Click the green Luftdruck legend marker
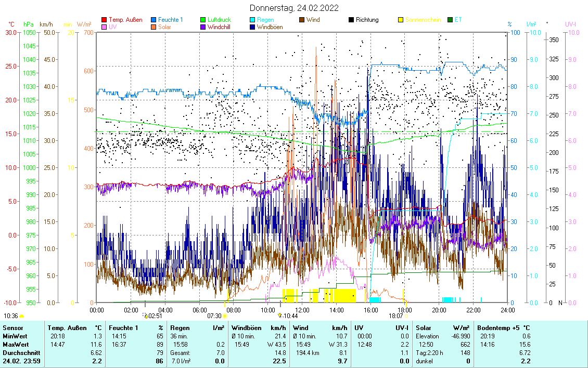 (x=203, y=20)
